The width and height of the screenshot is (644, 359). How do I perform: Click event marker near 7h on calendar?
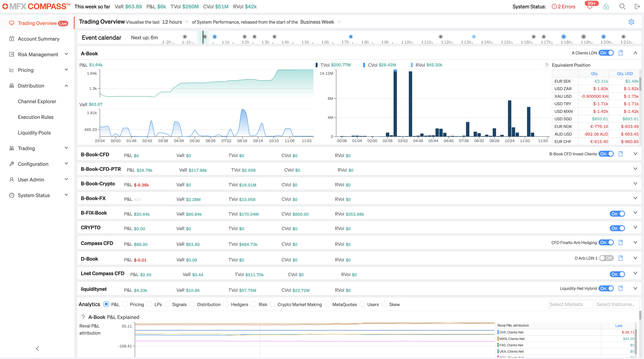(x=351, y=37)
